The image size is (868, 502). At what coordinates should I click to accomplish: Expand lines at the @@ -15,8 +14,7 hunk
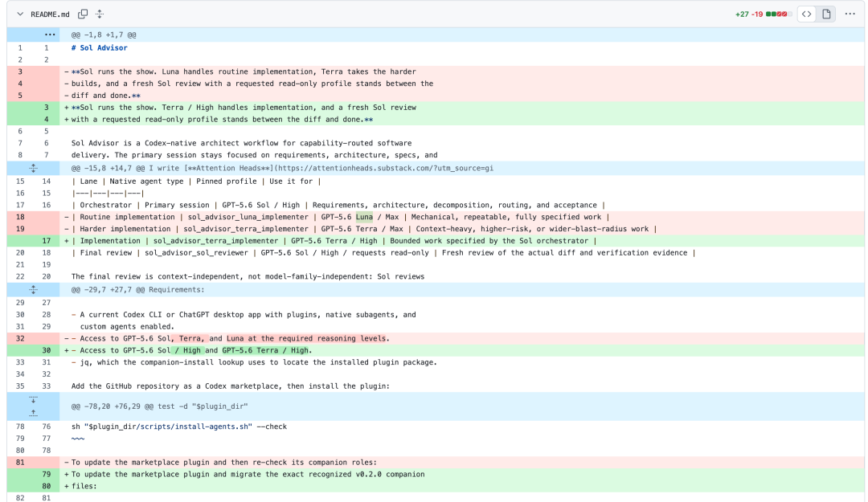[x=33, y=168]
